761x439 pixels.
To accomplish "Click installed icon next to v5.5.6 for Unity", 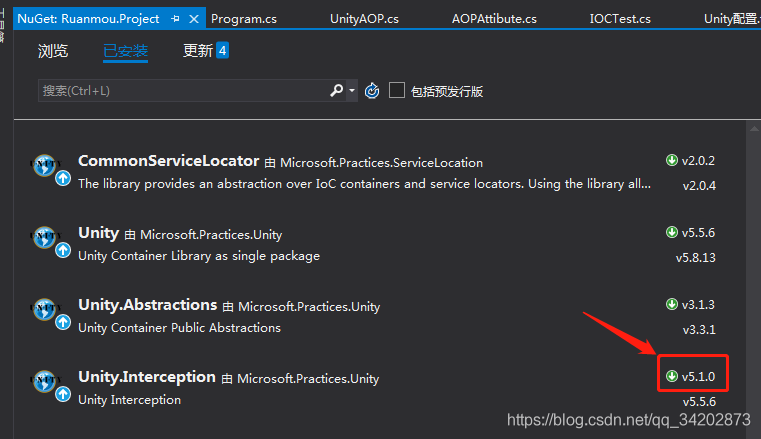I will (x=672, y=232).
